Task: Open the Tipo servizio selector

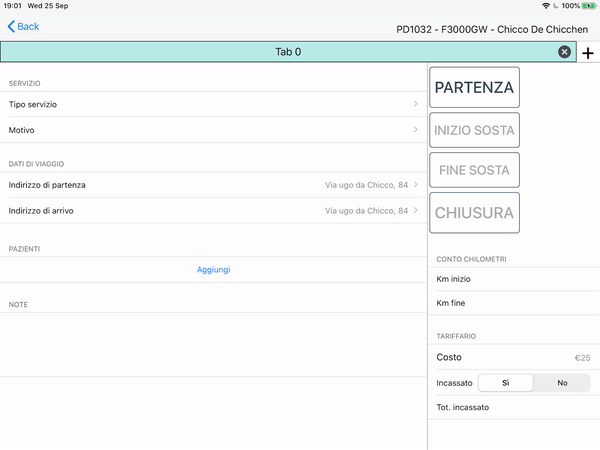Action: pyautogui.click(x=214, y=104)
